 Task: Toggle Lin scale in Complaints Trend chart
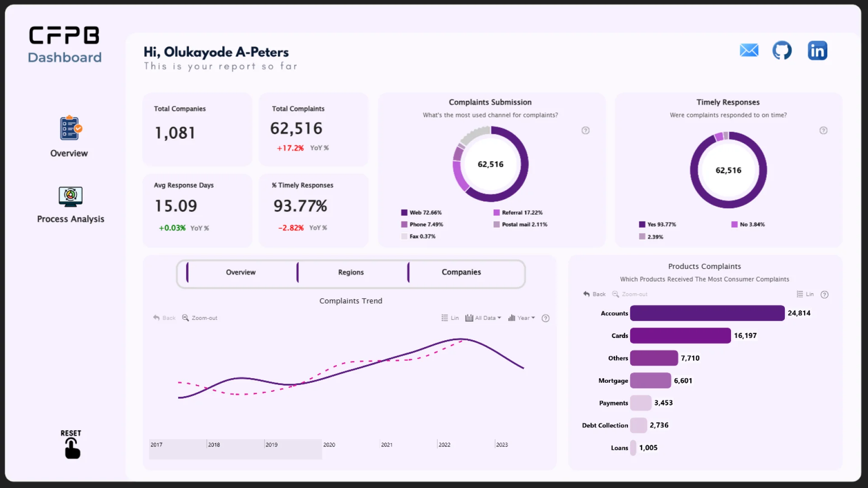click(x=450, y=318)
